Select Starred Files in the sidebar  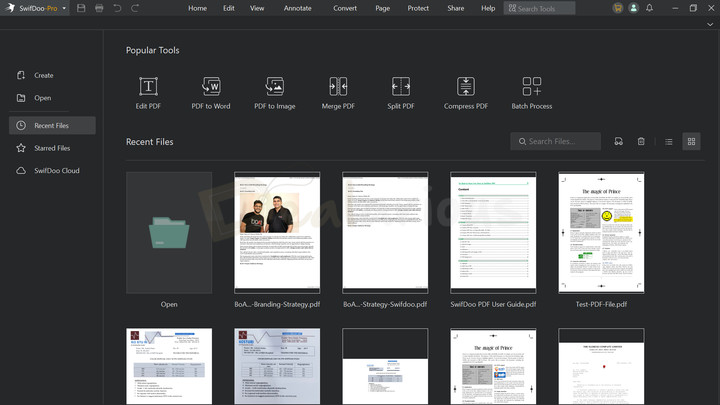tap(52, 148)
